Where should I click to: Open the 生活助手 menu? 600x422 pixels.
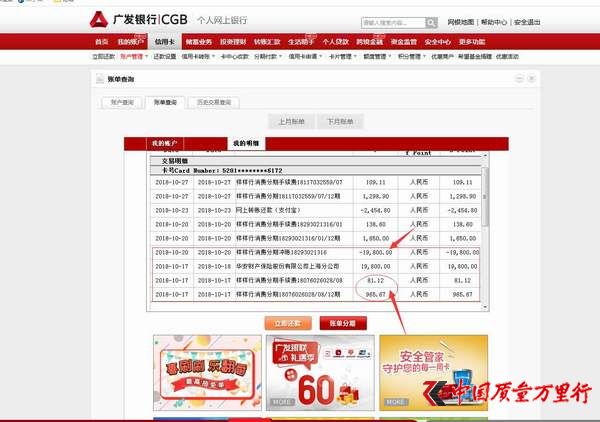301,42
